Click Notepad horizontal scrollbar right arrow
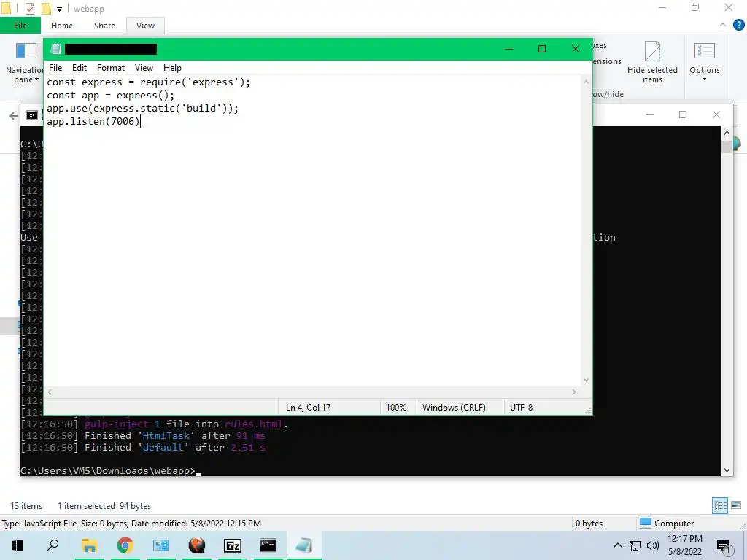 coord(574,392)
